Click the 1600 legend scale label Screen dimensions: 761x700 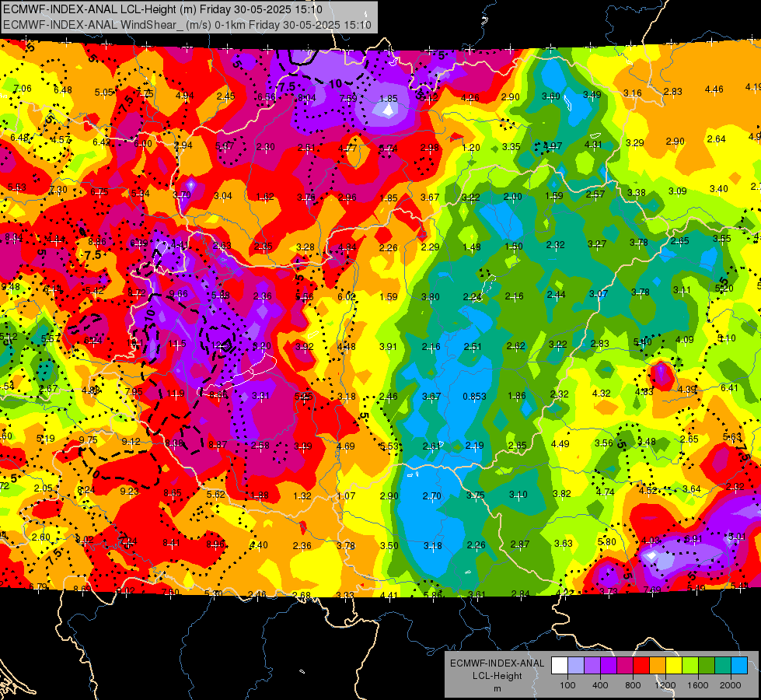pyautogui.click(x=697, y=685)
